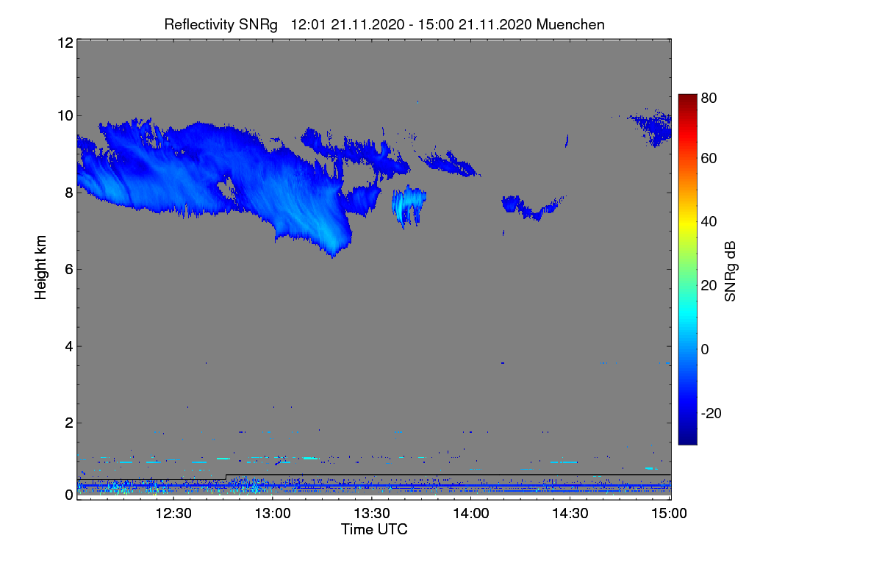Click the 10 height axis label

point(64,115)
